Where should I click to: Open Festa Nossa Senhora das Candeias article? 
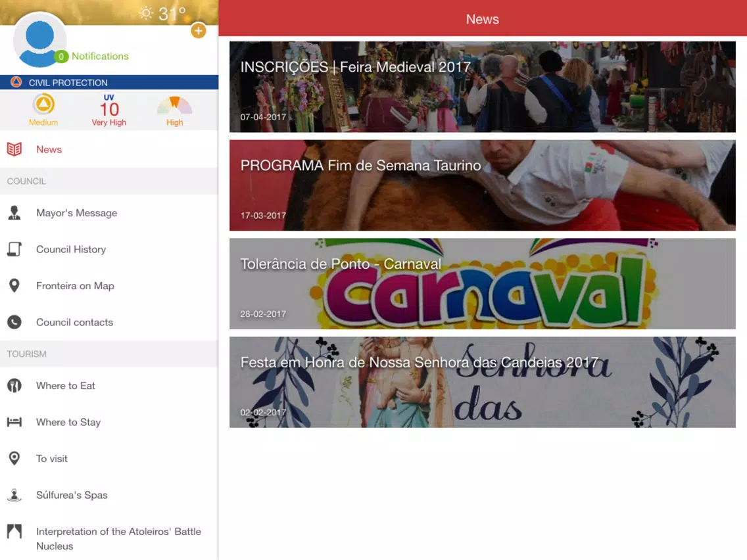point(482,383)
